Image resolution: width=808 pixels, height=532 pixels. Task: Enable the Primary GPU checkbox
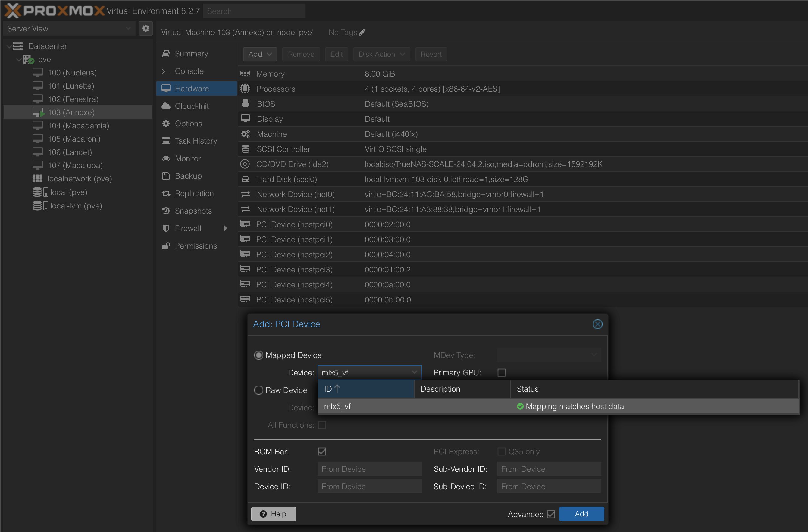click(501, 372)
